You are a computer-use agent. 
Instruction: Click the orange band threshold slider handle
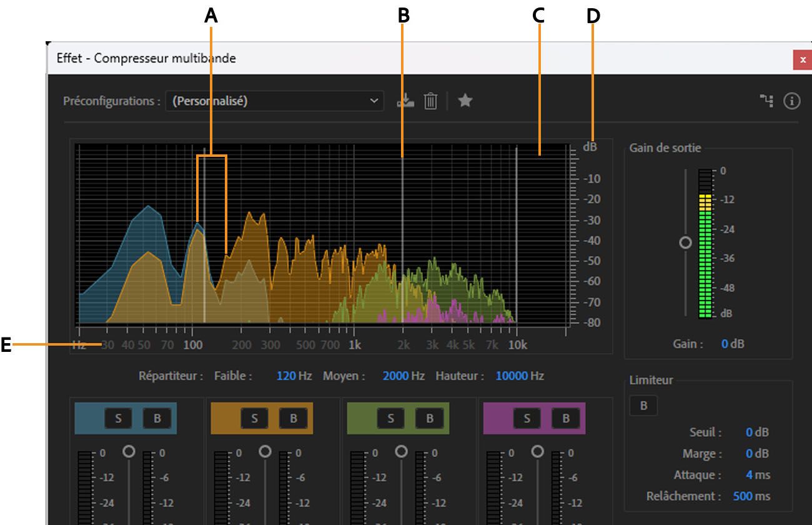265,451
